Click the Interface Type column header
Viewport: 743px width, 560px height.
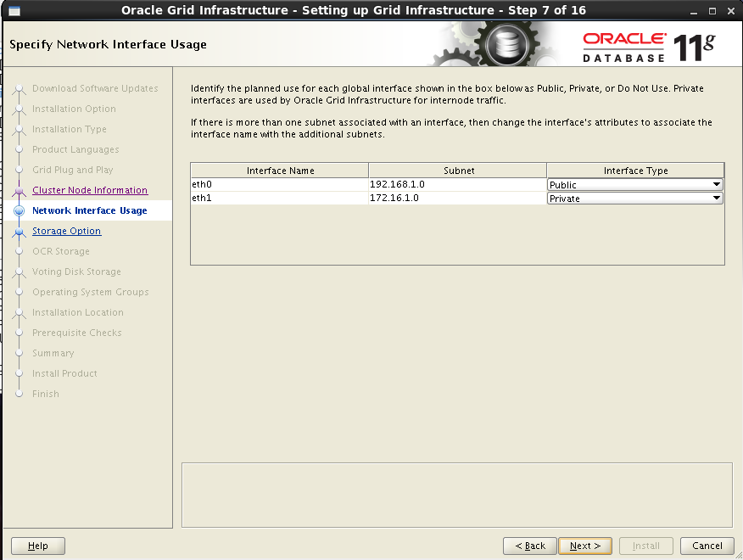[635, 171]
